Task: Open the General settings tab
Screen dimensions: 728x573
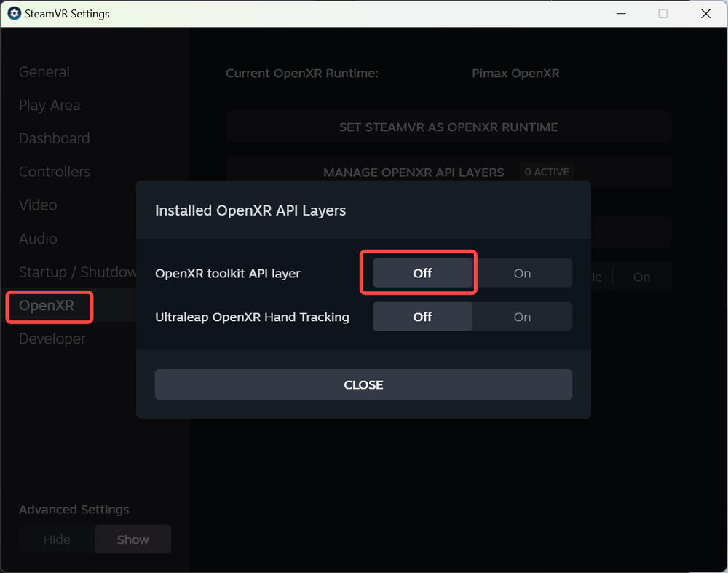Action: pyautogui.click(x=44, y=72)
